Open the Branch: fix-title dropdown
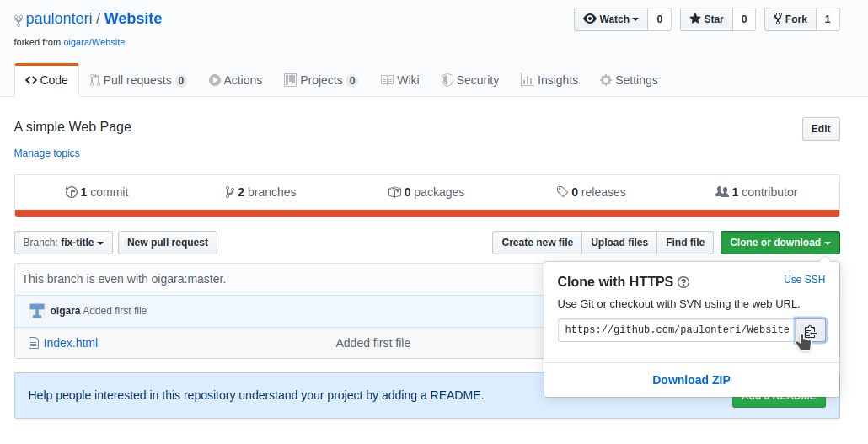The height and width of the screenshot is (444, 868). pyautogui.click(x=64, y=243)
